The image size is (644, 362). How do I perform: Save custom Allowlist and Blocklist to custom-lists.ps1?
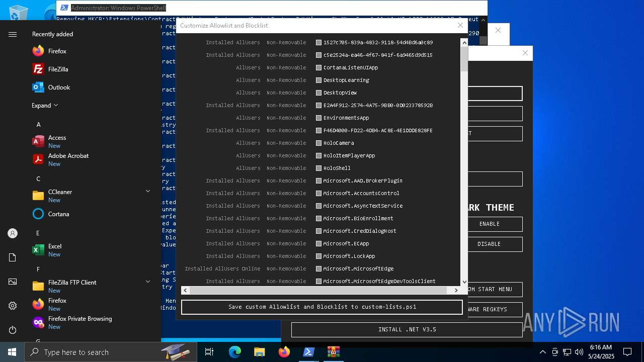(x=322, y=307)
